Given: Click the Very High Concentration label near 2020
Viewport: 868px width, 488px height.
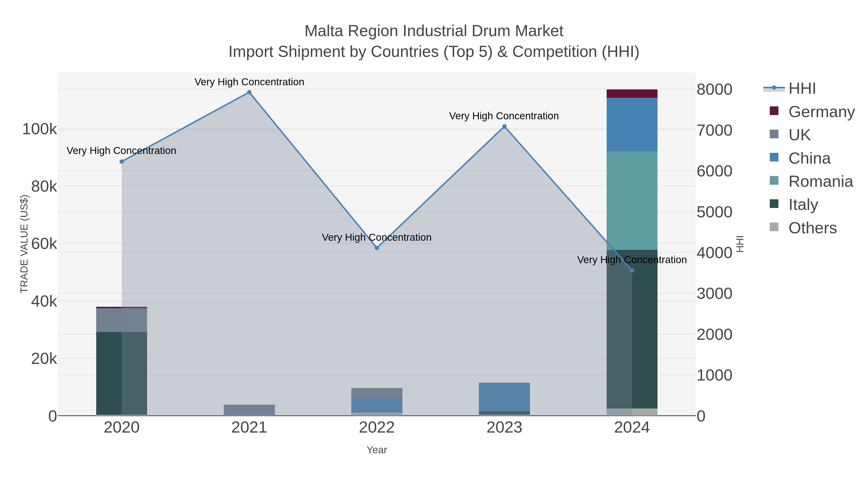Looking at the screenshot, I should 121,151.
